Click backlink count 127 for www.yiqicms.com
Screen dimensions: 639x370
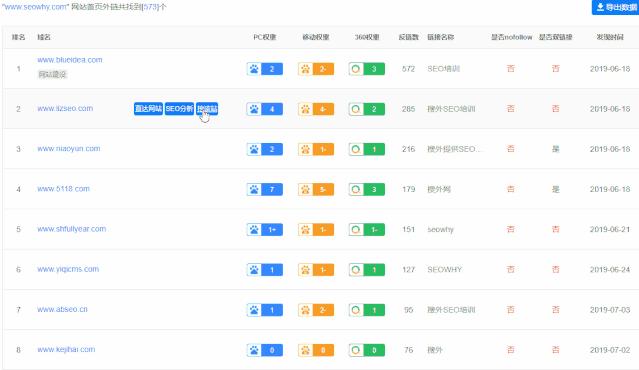coord(408,270)
